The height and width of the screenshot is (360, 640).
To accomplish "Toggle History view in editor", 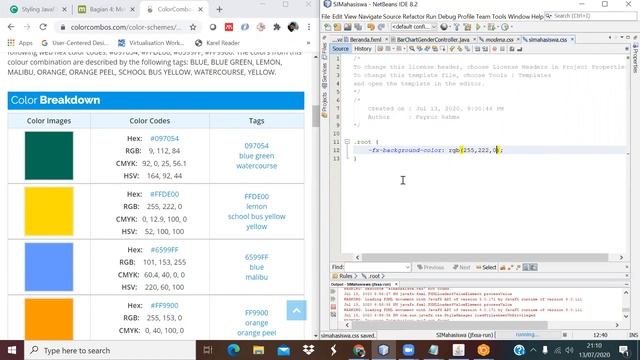I will (362, 49).
